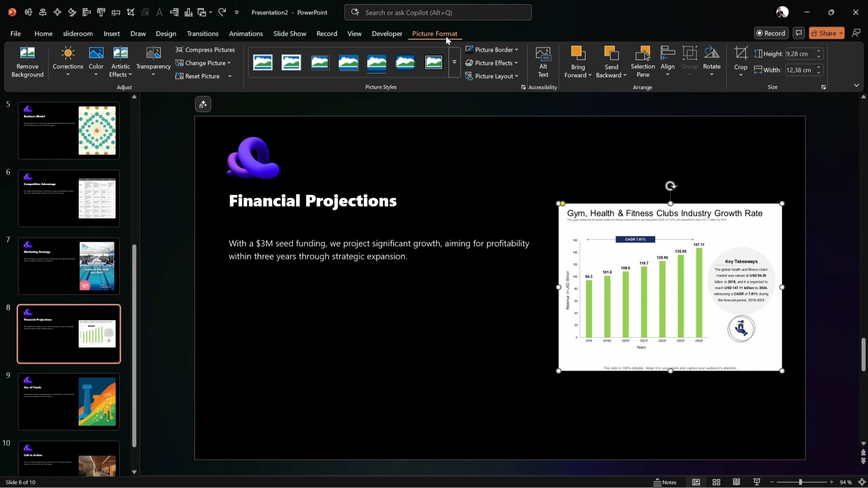868x488 pixels.
Task: Click the Compress Pictures button
Action: (x=205, y=50)
